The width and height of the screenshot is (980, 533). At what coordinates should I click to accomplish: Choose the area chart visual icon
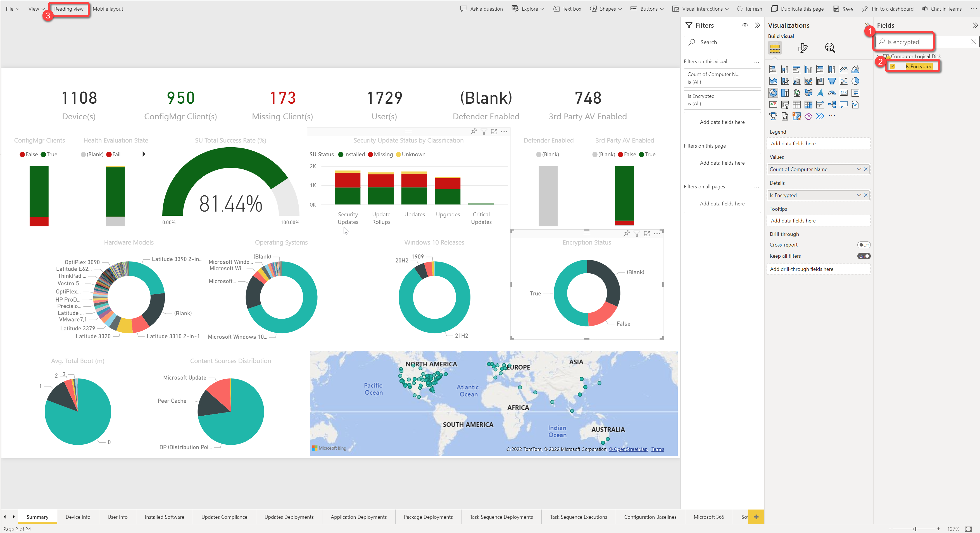pyautogui.click(x=855, y=69)
